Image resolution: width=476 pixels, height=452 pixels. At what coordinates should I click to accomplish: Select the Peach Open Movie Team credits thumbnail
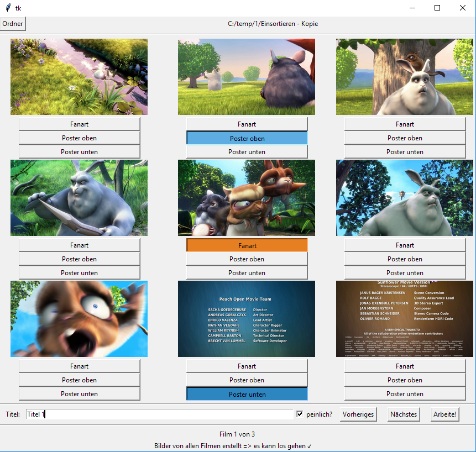(247, 319)
